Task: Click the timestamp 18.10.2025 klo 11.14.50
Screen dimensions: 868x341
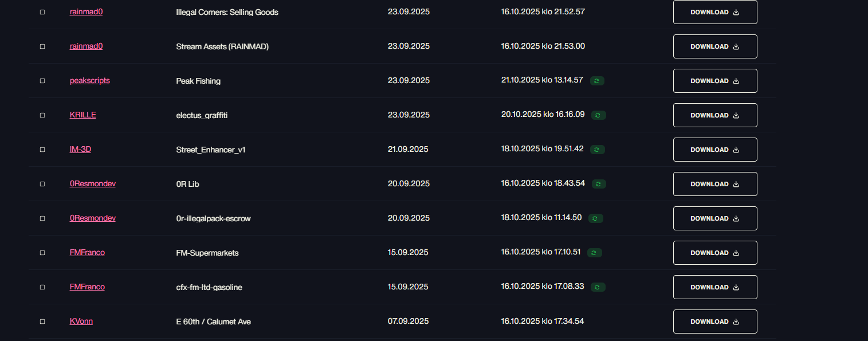Action: [x=541, y=217]
